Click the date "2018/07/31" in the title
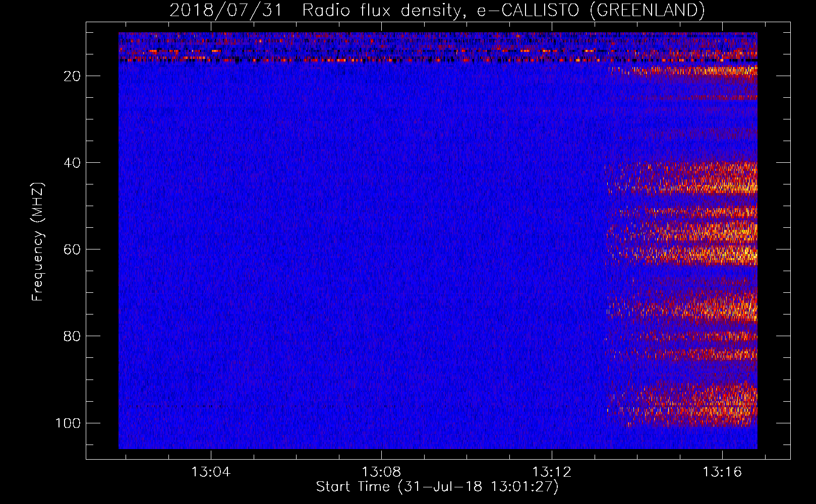The height and width of the screenshot is (504, 816). click(225, 10)
